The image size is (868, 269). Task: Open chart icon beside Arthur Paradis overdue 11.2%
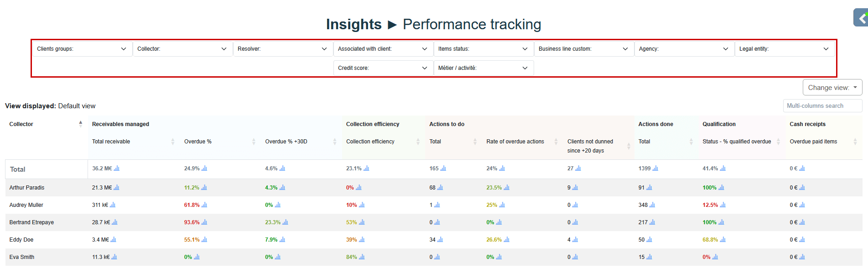[x=204, y=188]
